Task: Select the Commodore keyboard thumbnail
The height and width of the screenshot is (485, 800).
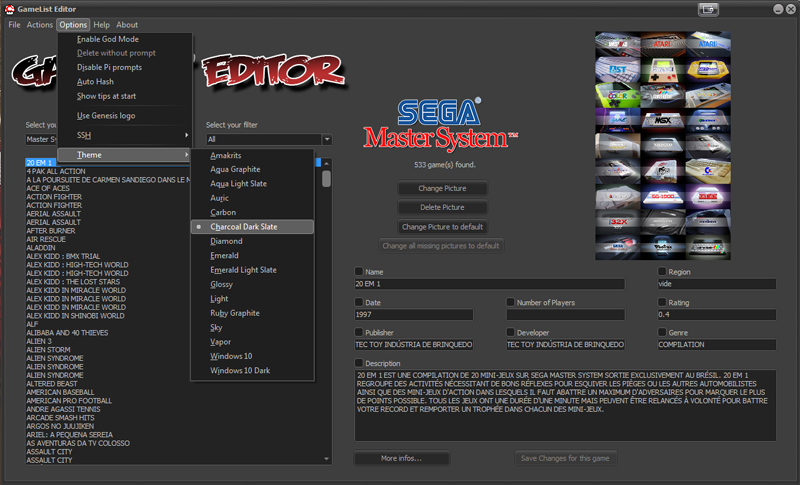Action: [x=708, y=171]
